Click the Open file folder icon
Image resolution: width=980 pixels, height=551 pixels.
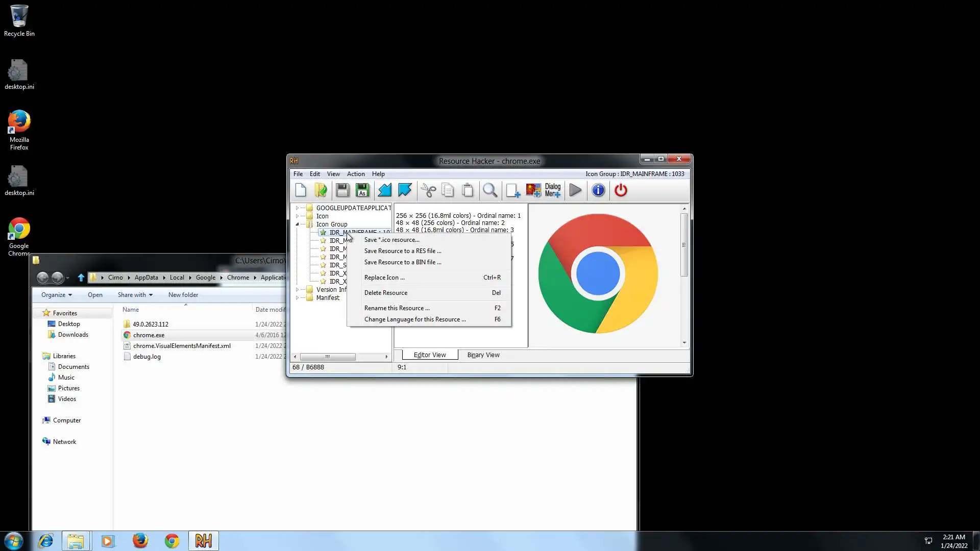pyautogui.click(x=321, y=190)
